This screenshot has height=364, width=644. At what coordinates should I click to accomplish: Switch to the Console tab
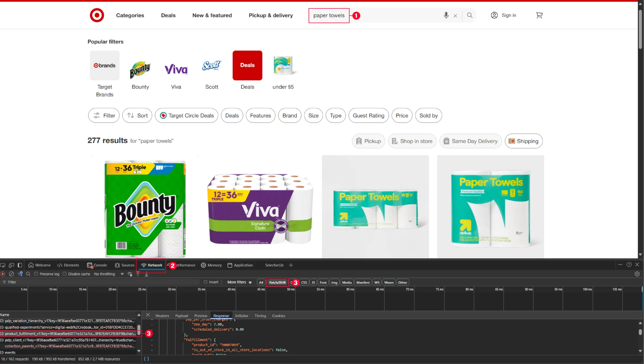pos(97,265)
